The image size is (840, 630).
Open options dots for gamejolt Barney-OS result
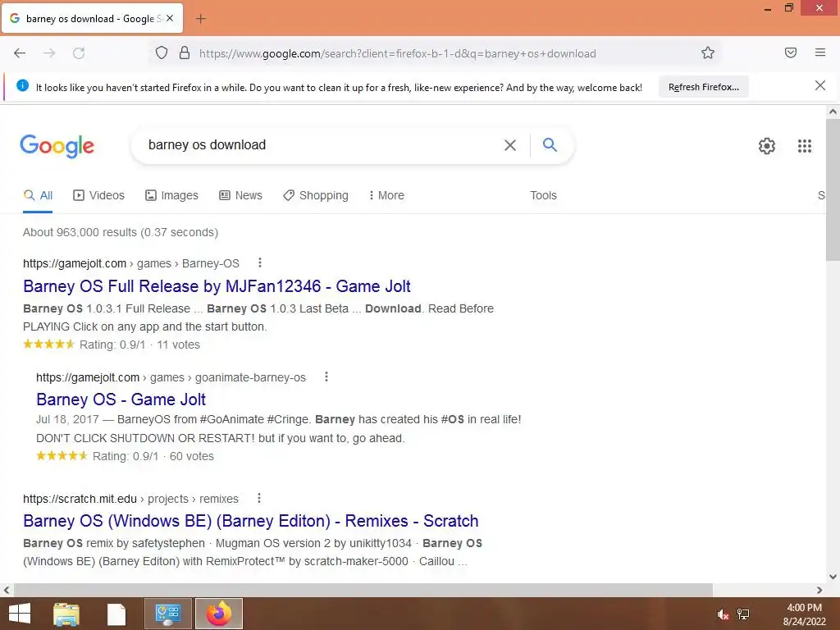click(260, 262)
